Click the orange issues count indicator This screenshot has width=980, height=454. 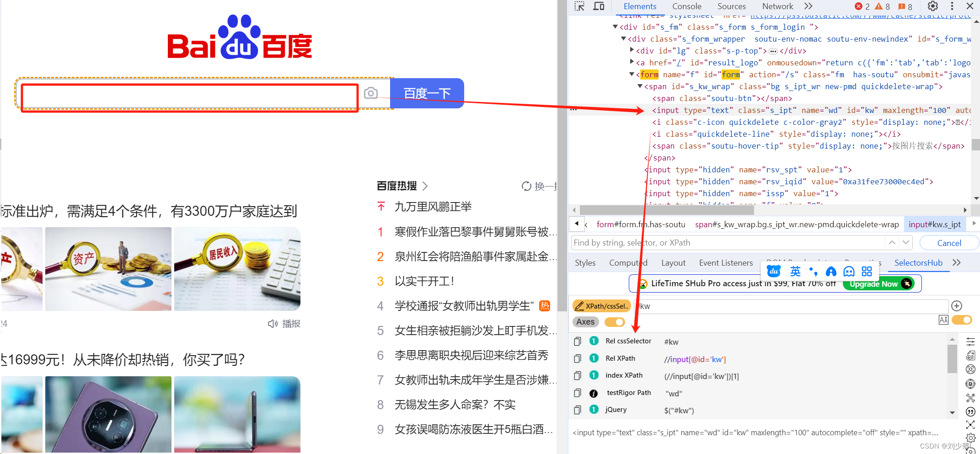point(905,6)
